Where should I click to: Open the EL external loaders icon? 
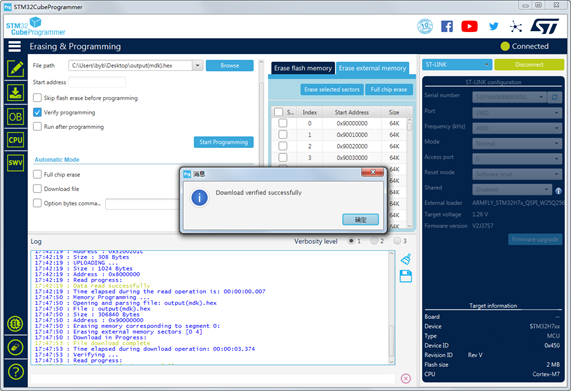click(15, 324)
